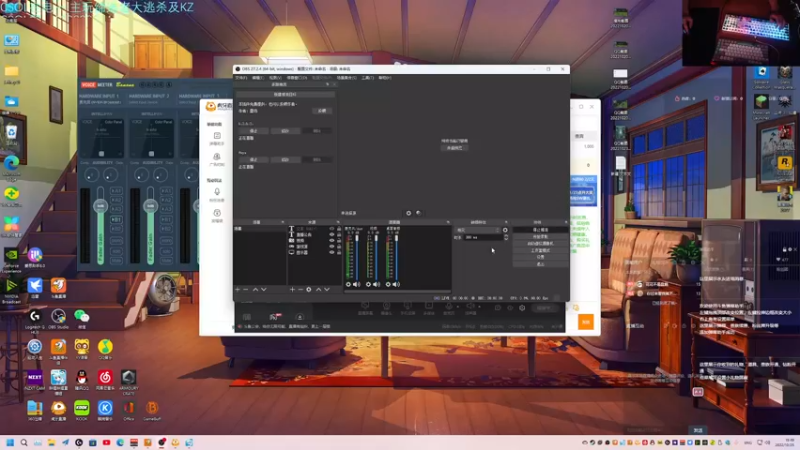Move source down with Sources down arrow
The height and width of the screenshot is (450, 800).
(327, 289)
